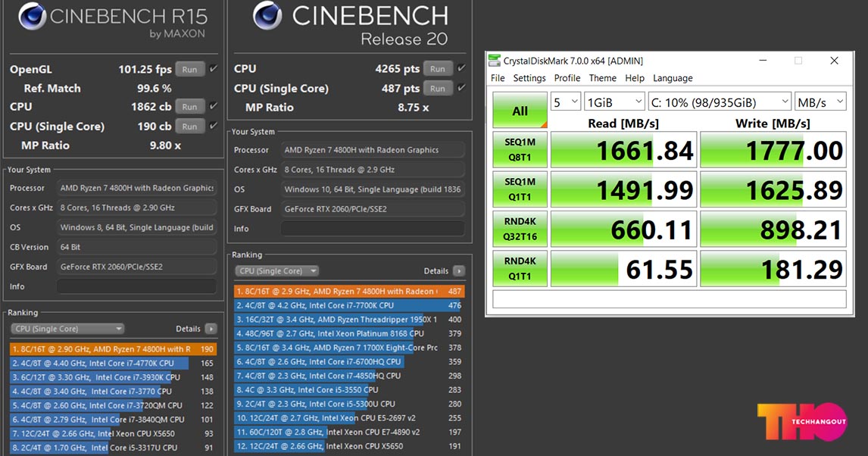Toggle the CPU test checkbox in Cinebench R15
Viewport: 868px width, 456px height.
click(x=213, y=106)
